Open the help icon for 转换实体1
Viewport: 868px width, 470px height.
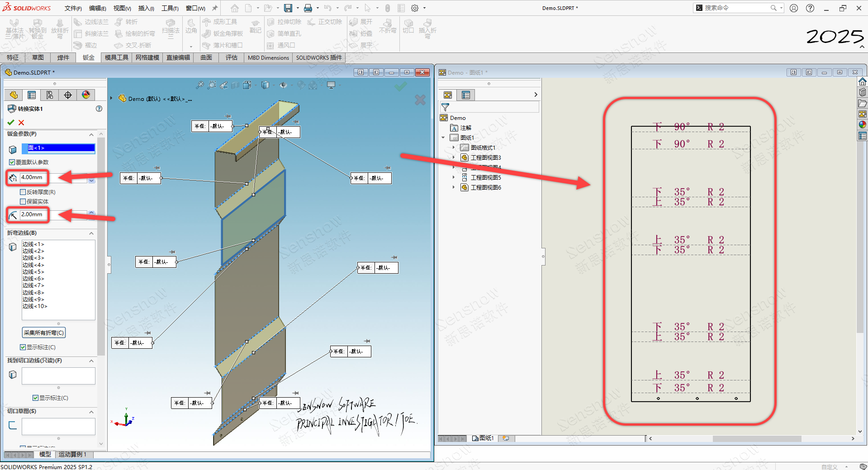99,109
